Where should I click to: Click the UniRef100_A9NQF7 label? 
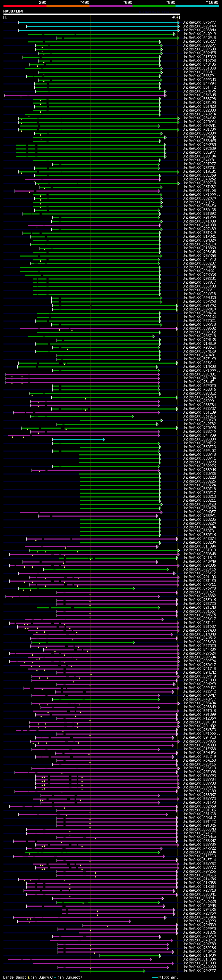[199, 512]
